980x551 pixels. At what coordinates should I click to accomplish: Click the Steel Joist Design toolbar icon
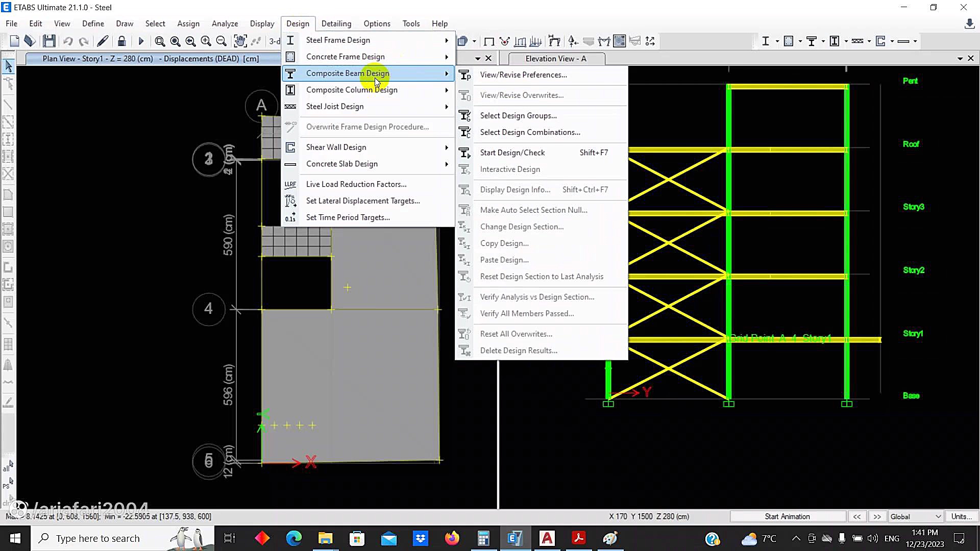[x=857, y=41]
